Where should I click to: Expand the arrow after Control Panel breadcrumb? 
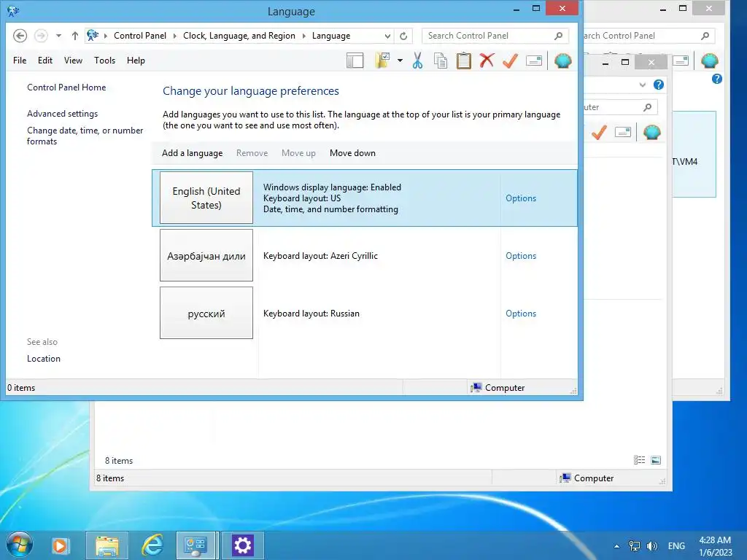click(x=175, y=36)
